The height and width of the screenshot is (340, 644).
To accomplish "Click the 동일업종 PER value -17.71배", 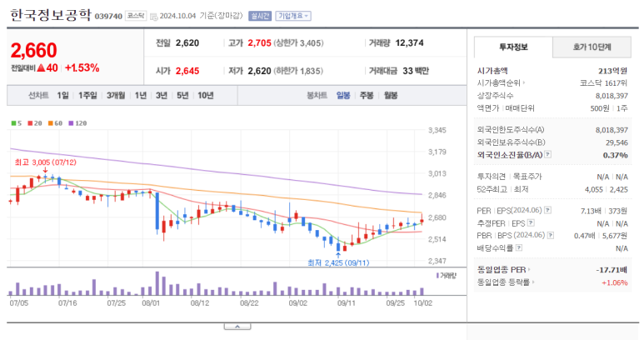I will tap(612, 270).
